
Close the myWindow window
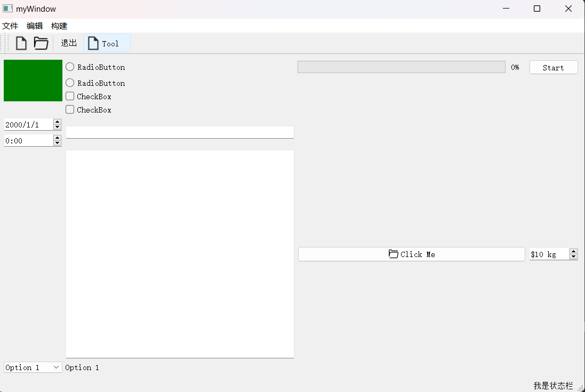pyautogui.click(x=568, y=9)
